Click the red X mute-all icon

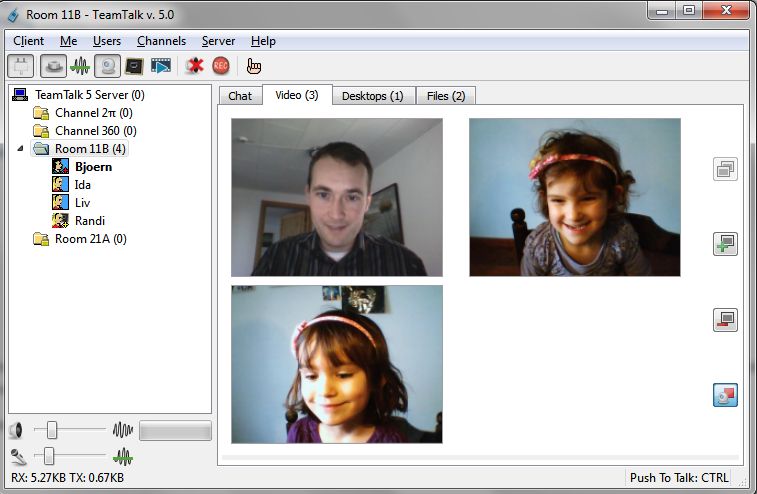click(x=194, y=66)
